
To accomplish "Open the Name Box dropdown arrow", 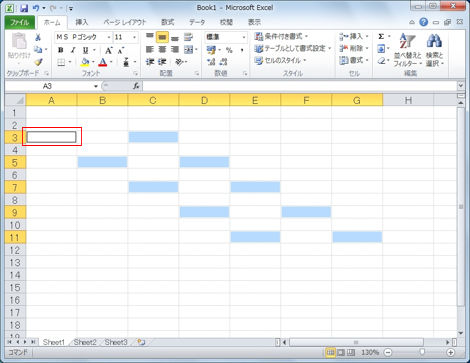I will (x=96, y=86).
